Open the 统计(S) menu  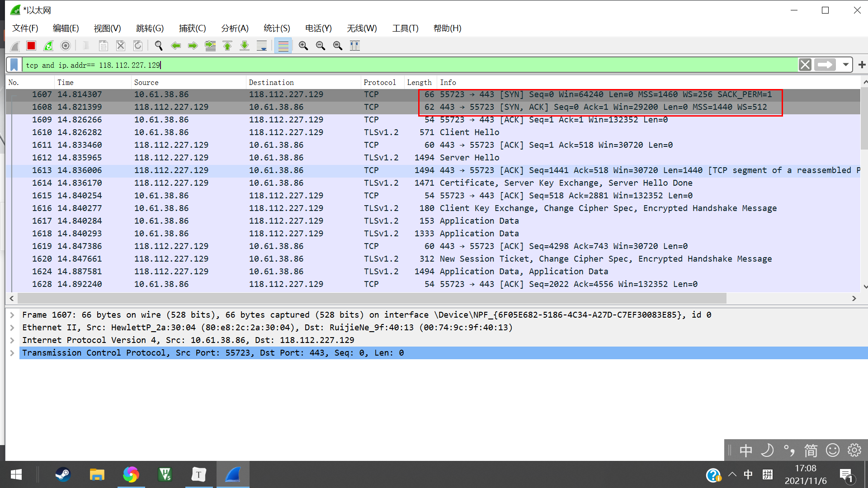pyautogui.click(x=277, y=28)
